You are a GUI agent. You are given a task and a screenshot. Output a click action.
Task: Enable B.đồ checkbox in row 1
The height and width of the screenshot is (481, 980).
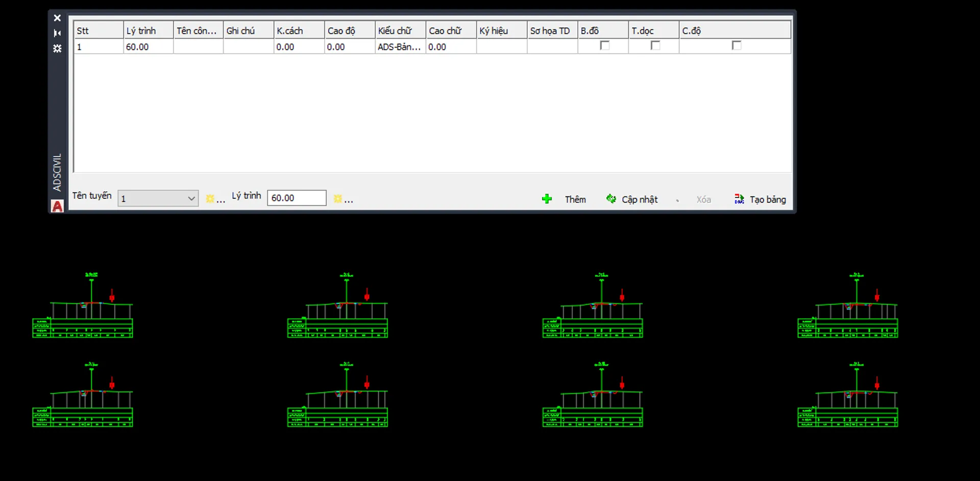(605, 45)
